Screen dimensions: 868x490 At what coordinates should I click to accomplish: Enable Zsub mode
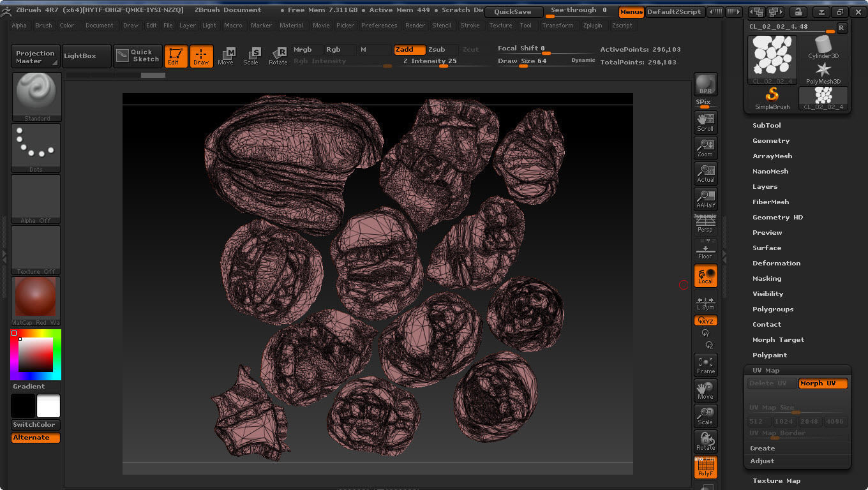(441, 50)
